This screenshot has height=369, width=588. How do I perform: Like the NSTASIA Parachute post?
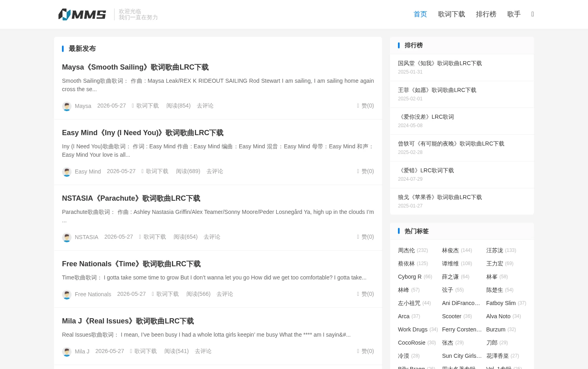(366, 237)
